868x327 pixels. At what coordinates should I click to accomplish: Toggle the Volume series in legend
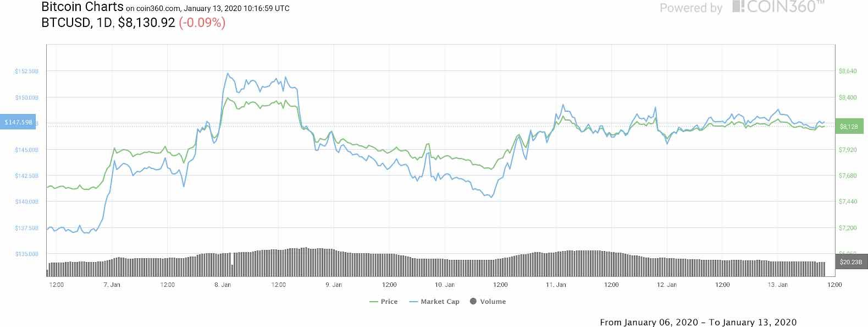(x=488, y=302)
